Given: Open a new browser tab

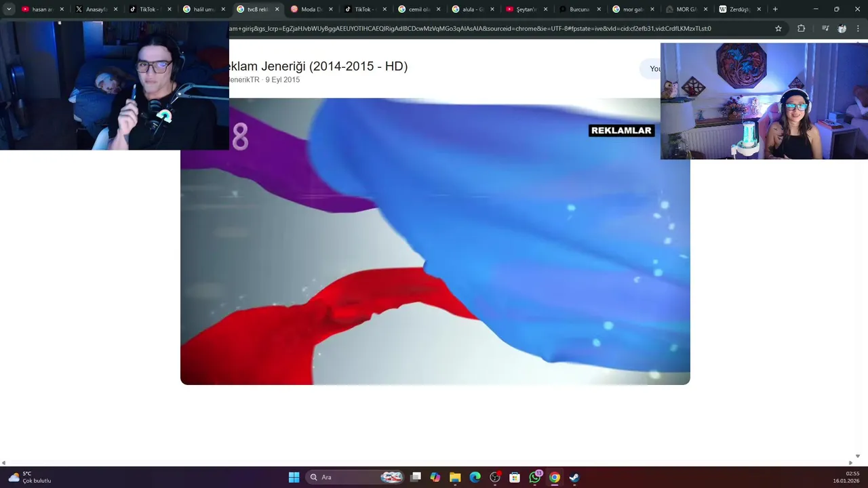Looking at the screenshot, I should tap(775, 9).
